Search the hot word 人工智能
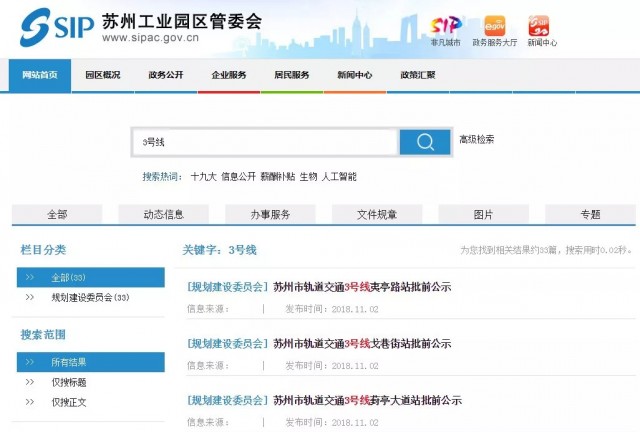This screenshot has height=432, width=640. point(339,177)
